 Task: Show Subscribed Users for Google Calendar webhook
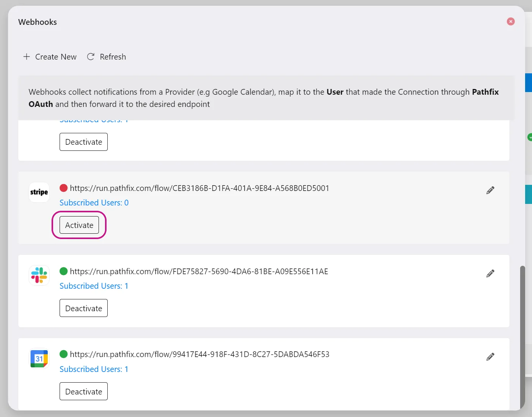coord(94,369)
